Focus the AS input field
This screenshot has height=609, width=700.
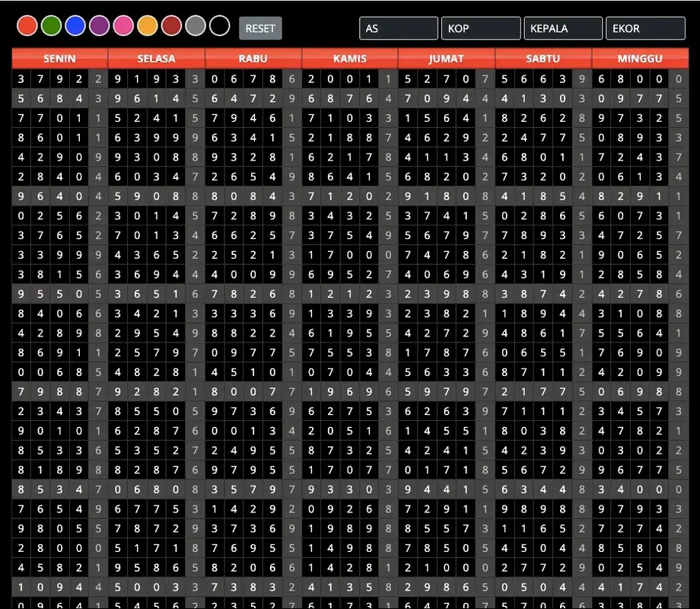tap(398, 28)
